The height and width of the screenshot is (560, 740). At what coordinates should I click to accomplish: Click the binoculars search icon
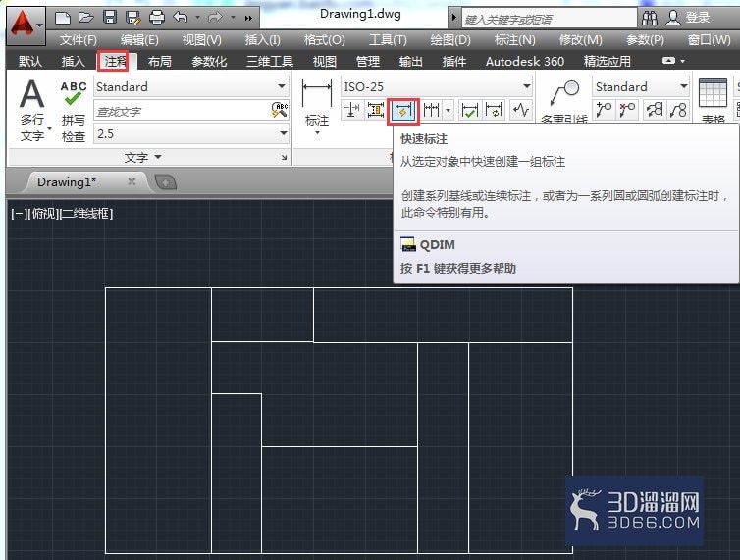[x=650, y=19]
